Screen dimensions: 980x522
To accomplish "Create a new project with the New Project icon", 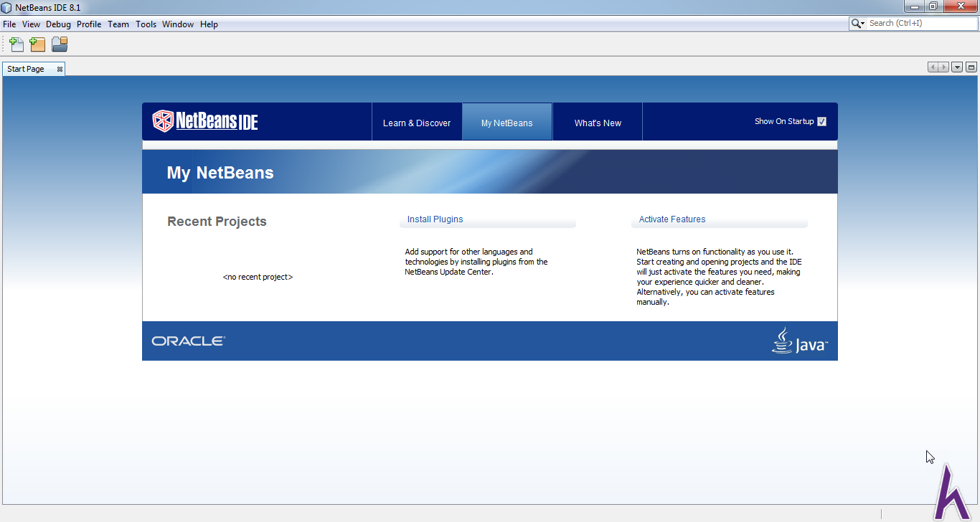I will [37, 44].
